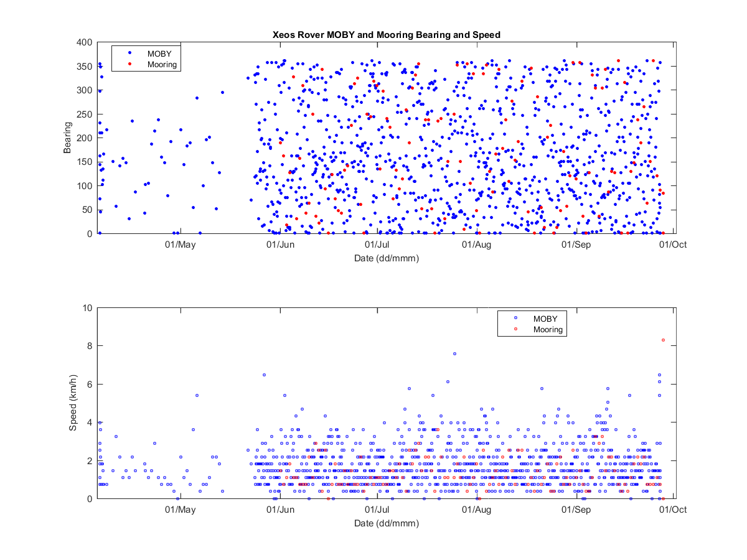This screenshot has width=747, height=560.
Task: Click the '01/Sep' tick label on the bearing plot
Action: coord(576,244)
